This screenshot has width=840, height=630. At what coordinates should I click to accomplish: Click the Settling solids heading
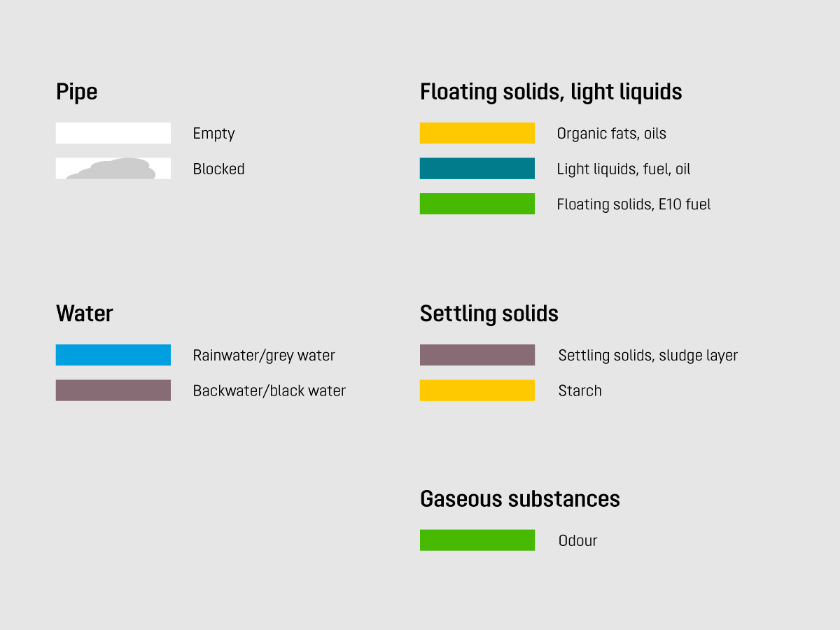coord(489,314)
